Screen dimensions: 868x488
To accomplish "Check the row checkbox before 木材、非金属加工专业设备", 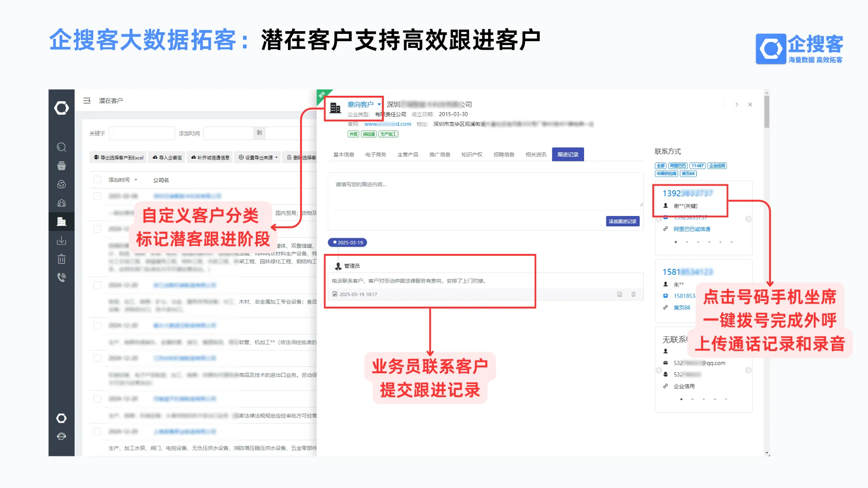I will pyautogui.click(x=97, y=286).
